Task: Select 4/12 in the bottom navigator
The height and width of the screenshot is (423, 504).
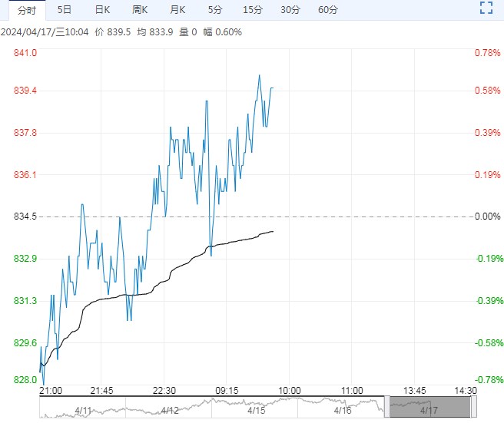Action: tap(170, 411)
